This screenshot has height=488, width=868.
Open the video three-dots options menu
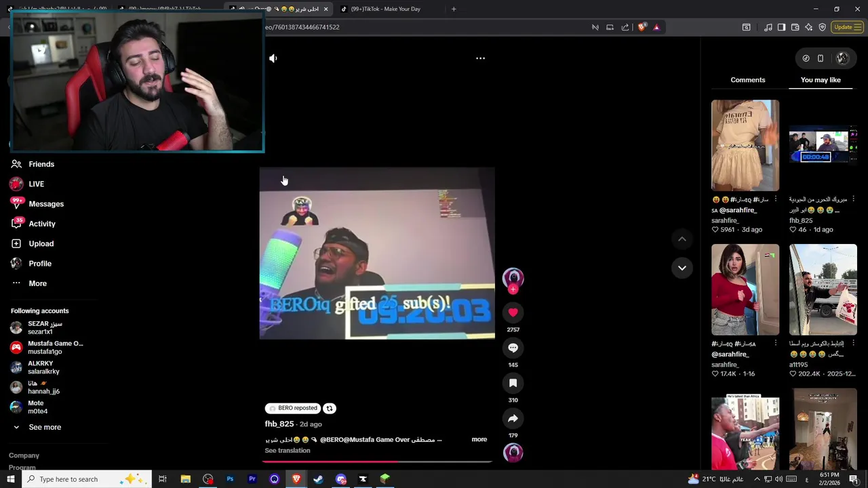coord(480,58)
